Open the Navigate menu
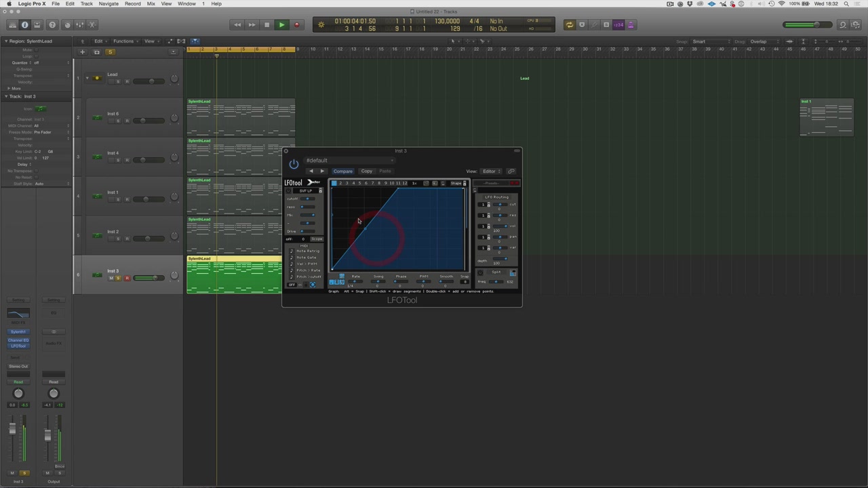 [x=108, y=4]
